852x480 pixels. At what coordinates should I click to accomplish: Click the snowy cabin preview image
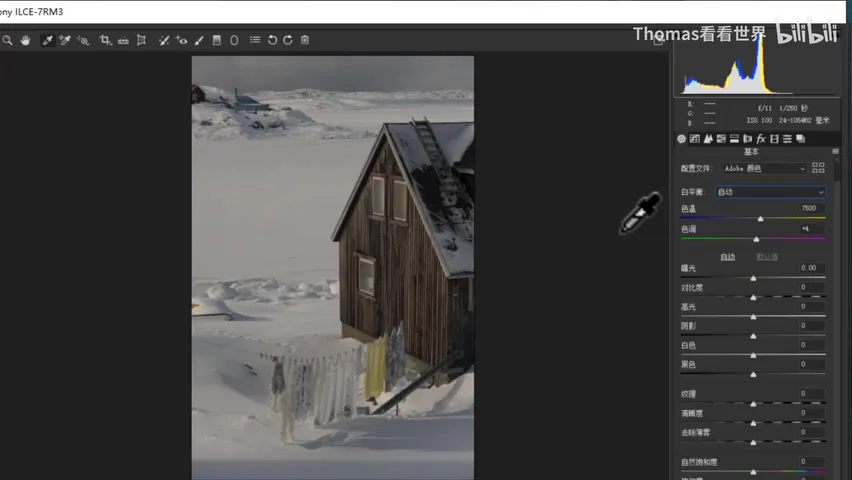[x=333, y=268]
